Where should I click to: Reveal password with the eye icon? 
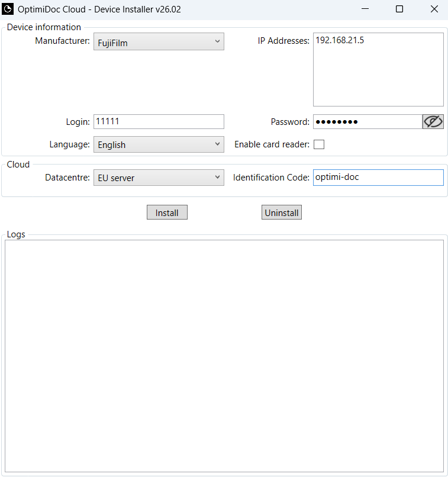click(x=433, y=122)
